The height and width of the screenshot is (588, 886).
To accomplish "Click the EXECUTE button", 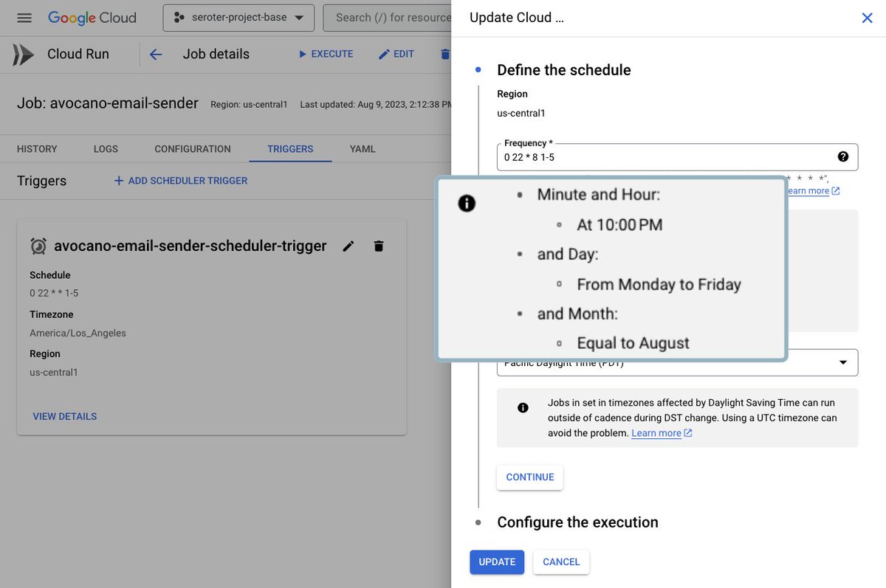I will [x=325, y=54].
